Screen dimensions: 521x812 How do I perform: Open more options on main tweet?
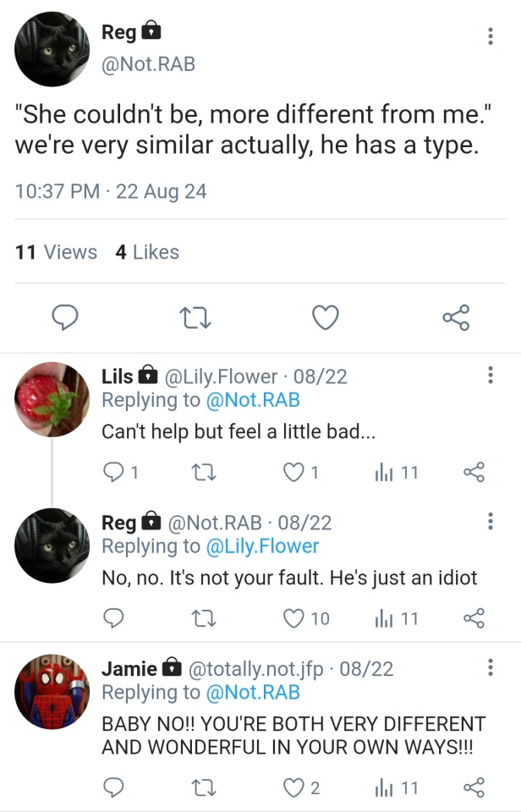[x=491, y=36]
